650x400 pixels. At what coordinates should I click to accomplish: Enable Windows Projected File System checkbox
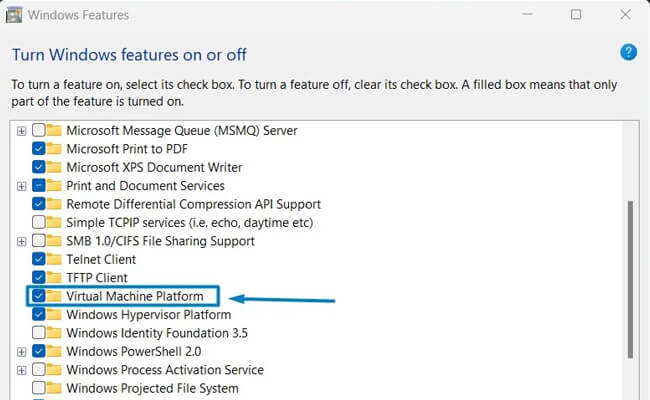point(39,388)
